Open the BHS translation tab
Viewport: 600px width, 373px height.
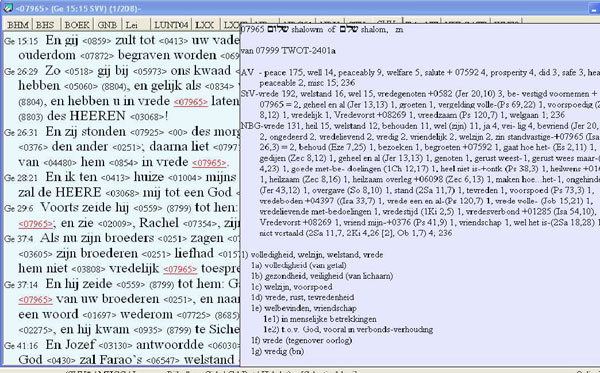click(45, 25)
